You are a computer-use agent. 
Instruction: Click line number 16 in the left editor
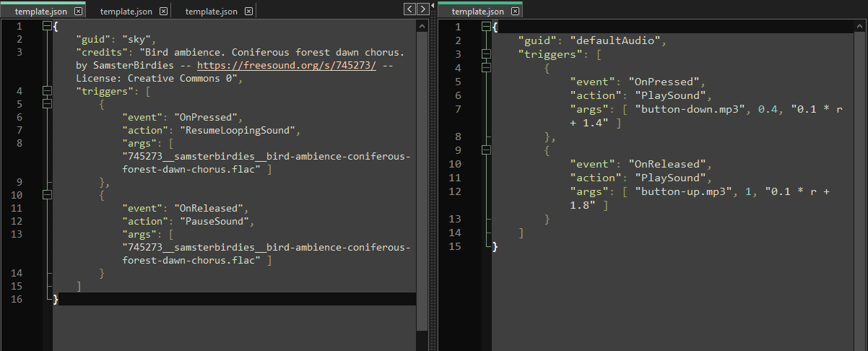point(19,299)
